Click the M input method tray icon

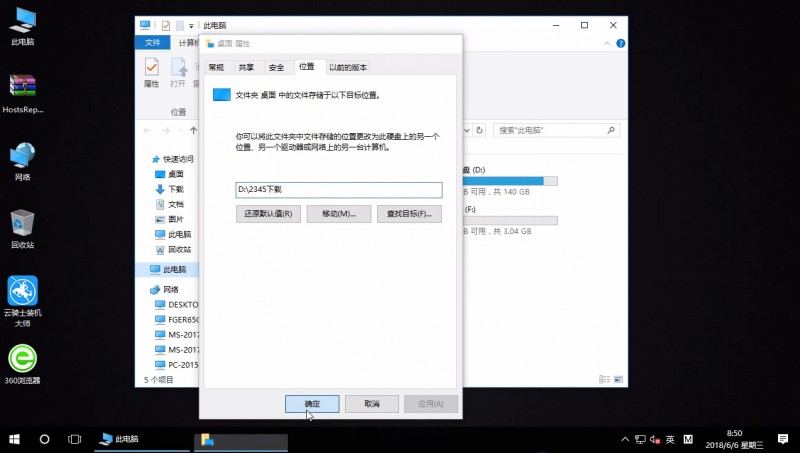coord(688,439)
